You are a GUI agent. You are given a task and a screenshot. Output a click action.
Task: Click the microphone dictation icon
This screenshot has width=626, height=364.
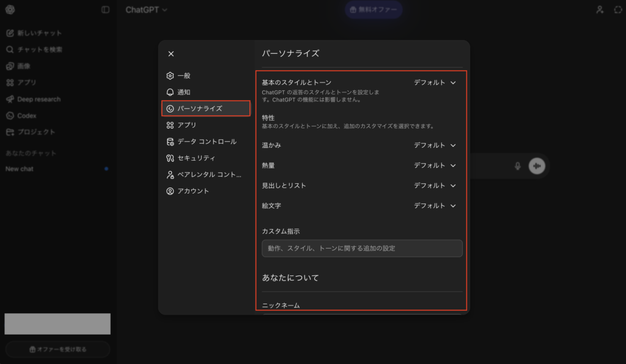pyautogui.click(x=518, y=166)
